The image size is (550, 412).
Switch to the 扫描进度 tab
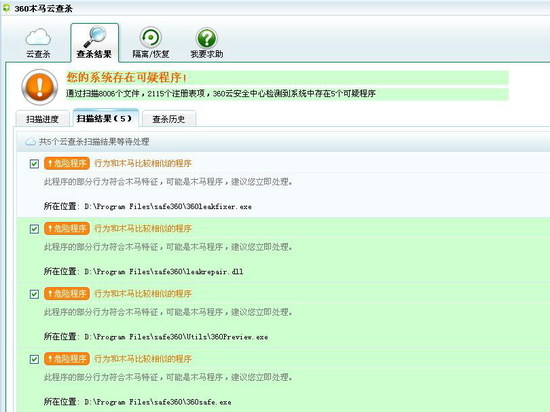tap(42, 119)
